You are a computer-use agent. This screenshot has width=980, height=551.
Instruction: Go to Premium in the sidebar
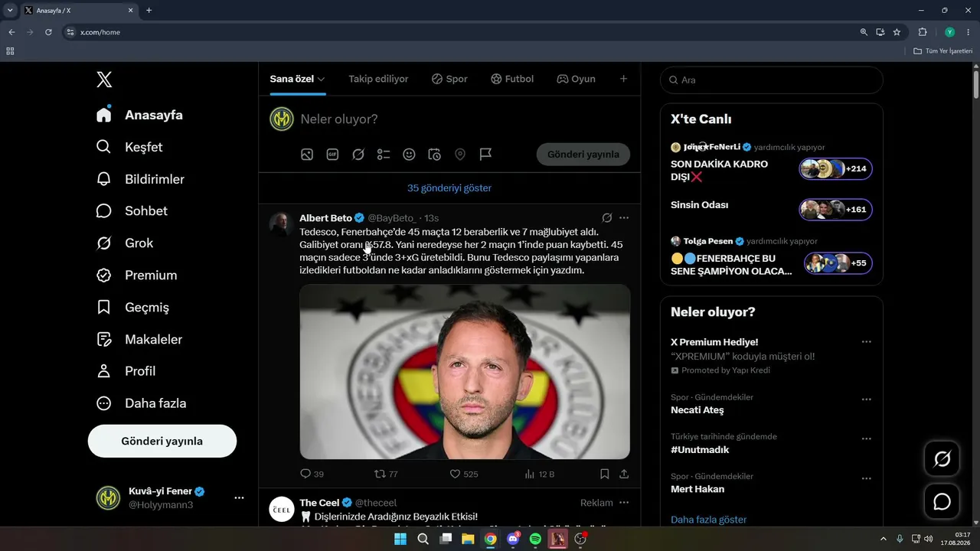(136, 275)
